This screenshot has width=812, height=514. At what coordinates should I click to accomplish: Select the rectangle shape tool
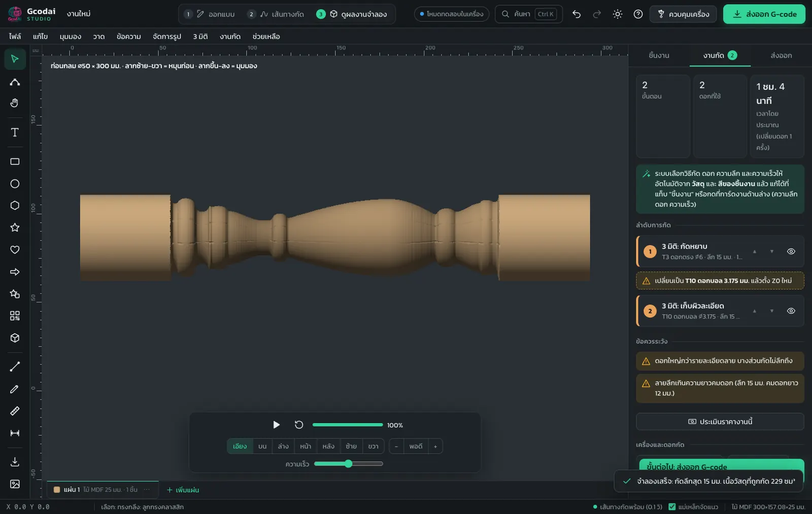(15, 161)
